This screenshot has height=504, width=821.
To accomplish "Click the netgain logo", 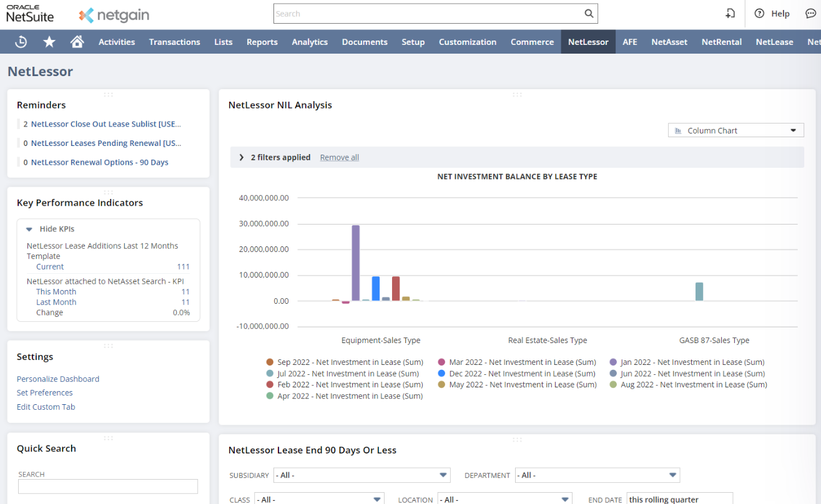I will 114,15.
